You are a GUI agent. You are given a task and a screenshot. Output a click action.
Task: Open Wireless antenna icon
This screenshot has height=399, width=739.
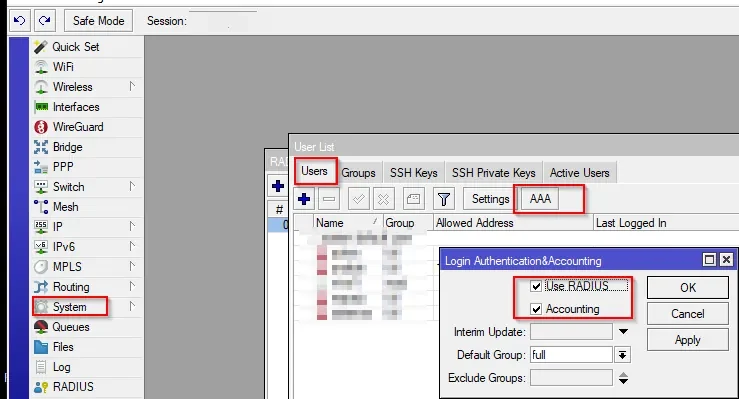tap(41, 87)
